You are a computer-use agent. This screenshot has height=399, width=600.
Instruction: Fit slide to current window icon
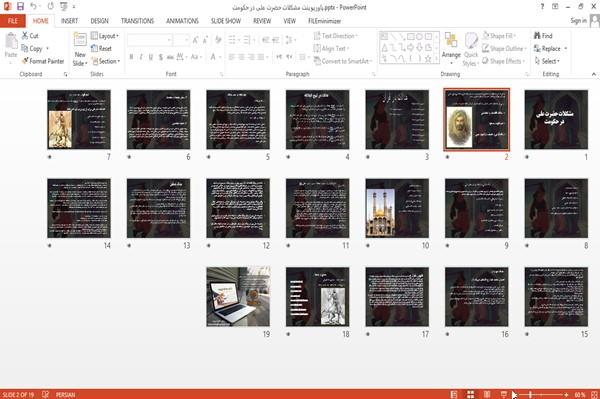pos(594,394)
